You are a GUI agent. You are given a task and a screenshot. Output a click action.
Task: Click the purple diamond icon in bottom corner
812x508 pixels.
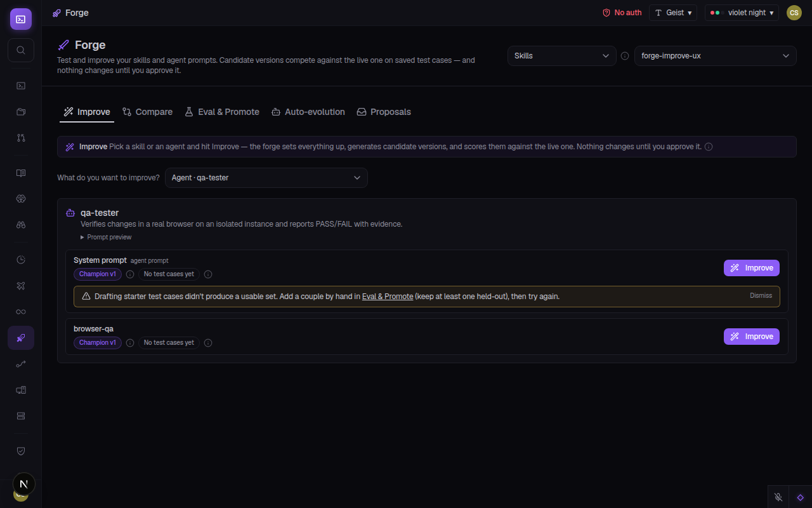801,497
